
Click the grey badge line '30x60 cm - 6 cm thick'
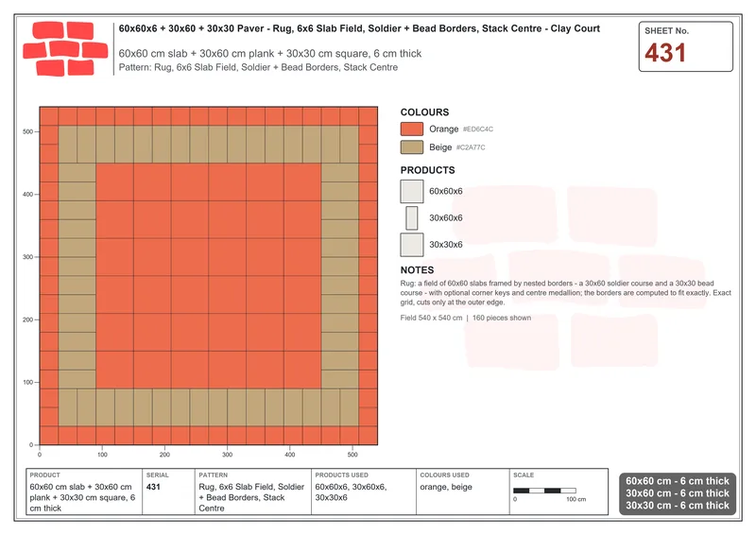(x=678, y=493)
